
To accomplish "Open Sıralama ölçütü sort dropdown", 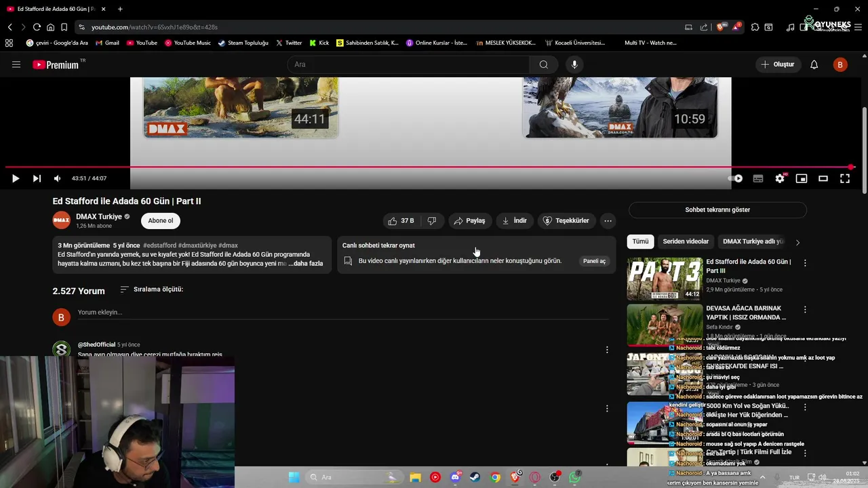I will (151, 289).
